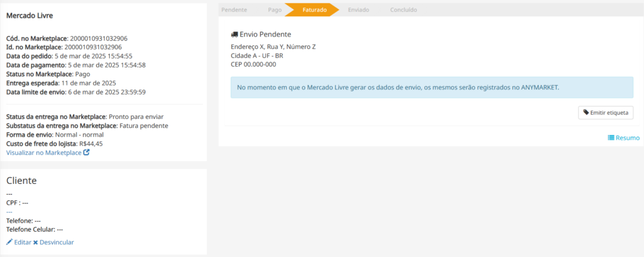The image size is (644, 257).
Task: Click the truck icon beside Envio Pendente
Action: (x=235, y=35)
